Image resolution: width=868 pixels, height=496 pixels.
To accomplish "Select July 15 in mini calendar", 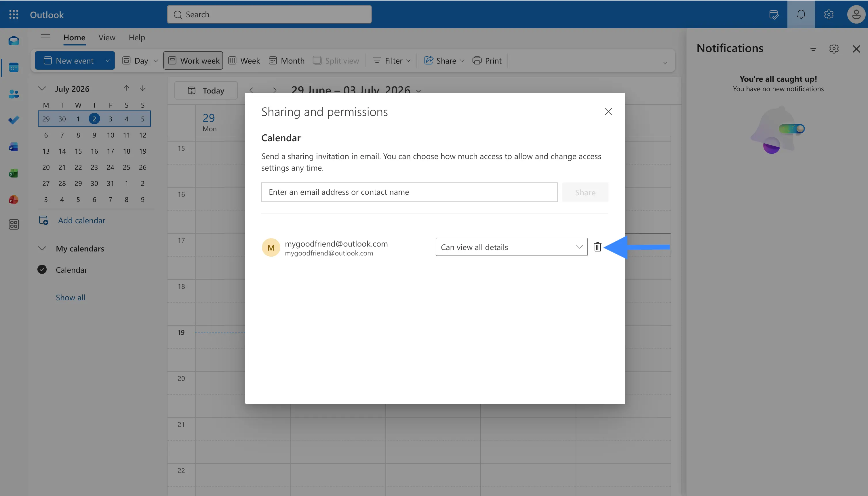I will pos(78,151).
